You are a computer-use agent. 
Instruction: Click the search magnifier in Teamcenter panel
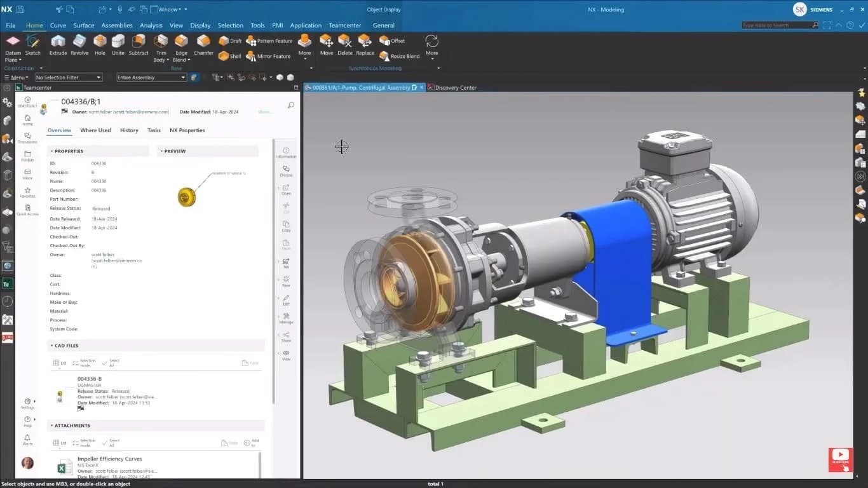[291, 105]
